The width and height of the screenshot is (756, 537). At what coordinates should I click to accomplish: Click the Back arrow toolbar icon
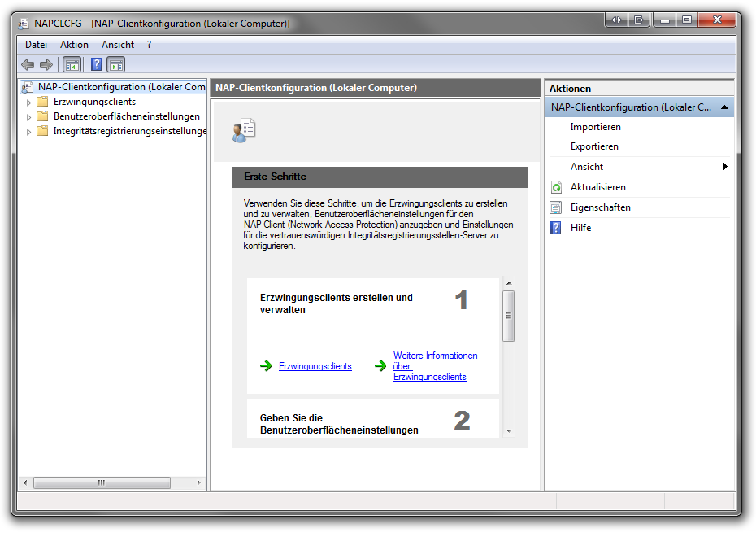coord(28,65)
